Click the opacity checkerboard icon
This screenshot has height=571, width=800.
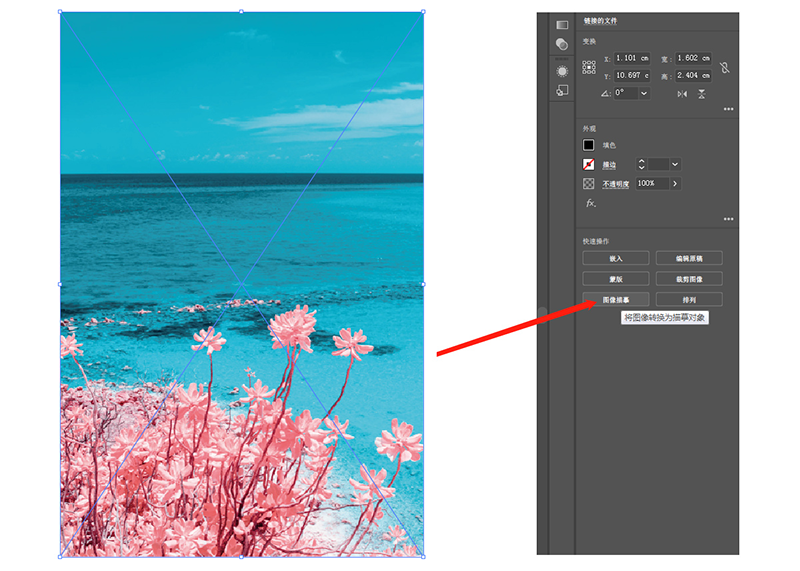[x=589, y=184]
